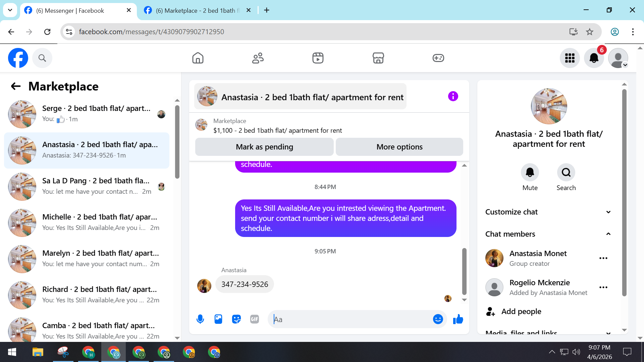The width and height of the screenshot is (644, 362).
Task: Collapse the Chat members section
Action: tap(548, 234)
